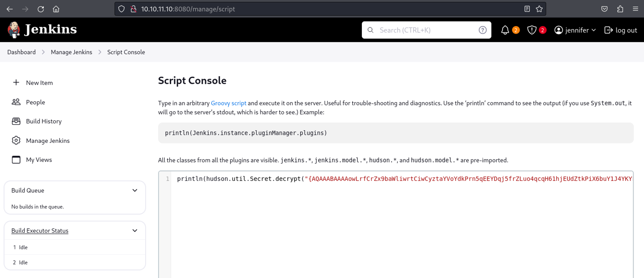The height and width of the screenshot is (278, 644).
Task: Bookmark this page with star icon
Action: [x=539, y=9]
